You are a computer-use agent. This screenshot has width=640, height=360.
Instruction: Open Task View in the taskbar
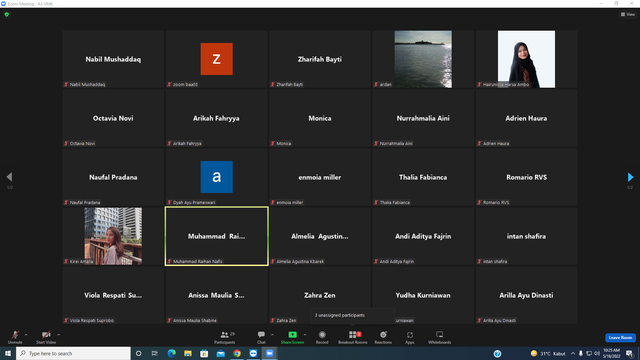pyautogui.click(x=154, y=353)
